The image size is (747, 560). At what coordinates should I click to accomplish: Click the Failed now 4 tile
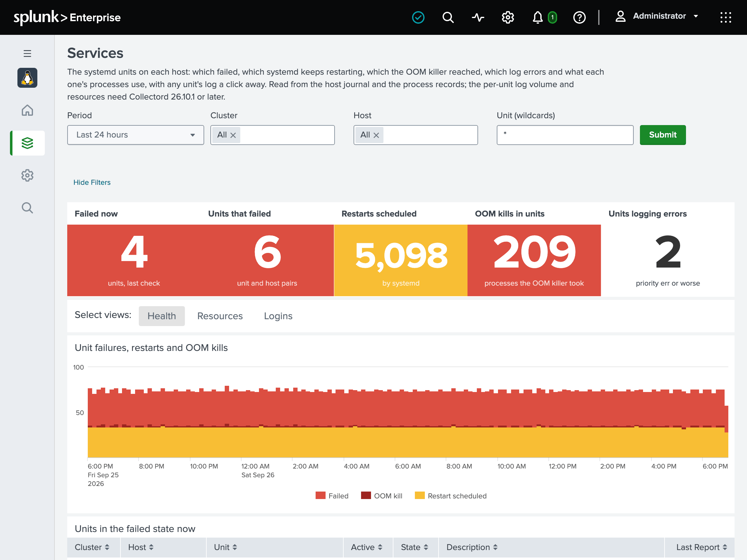[134, 260]
